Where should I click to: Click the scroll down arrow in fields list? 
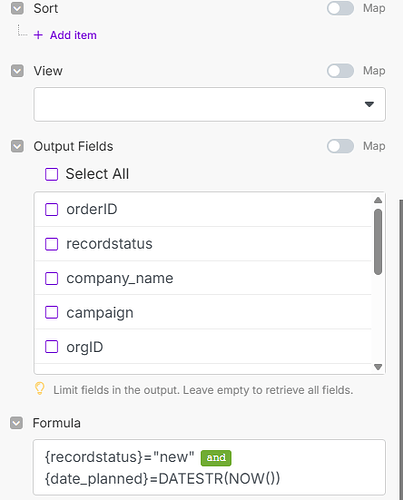coord(378,367)
